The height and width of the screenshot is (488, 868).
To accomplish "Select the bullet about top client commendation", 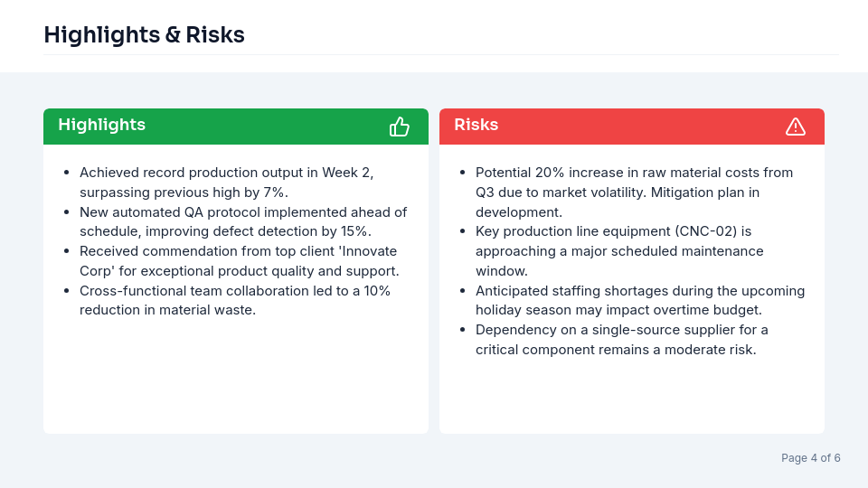I will 239,261.
